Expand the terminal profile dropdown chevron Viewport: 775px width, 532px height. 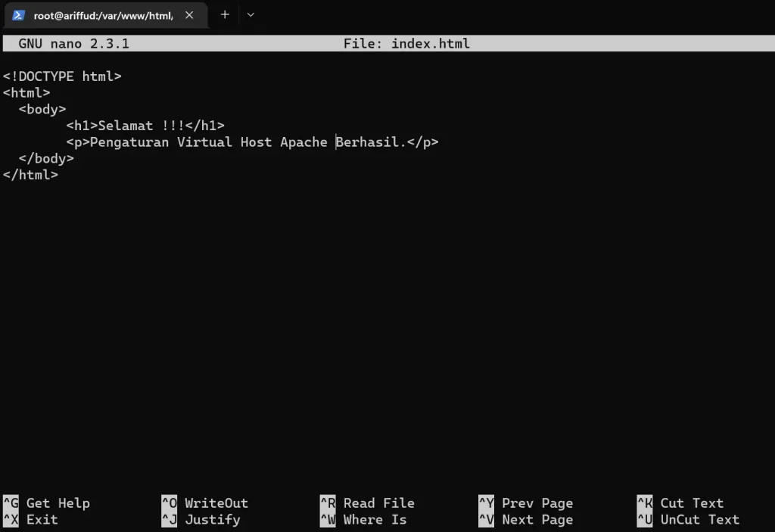click(251, 14)
